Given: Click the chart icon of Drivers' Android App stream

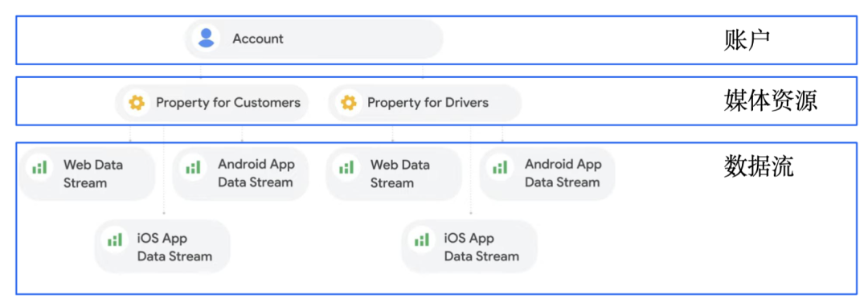Looking at the screenshot, I should point(500,167).
